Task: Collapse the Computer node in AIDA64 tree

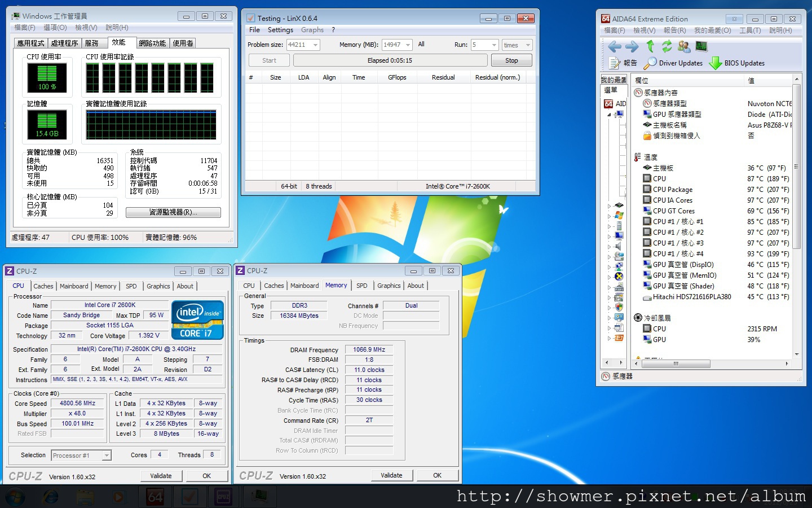Action: (609, 115)
